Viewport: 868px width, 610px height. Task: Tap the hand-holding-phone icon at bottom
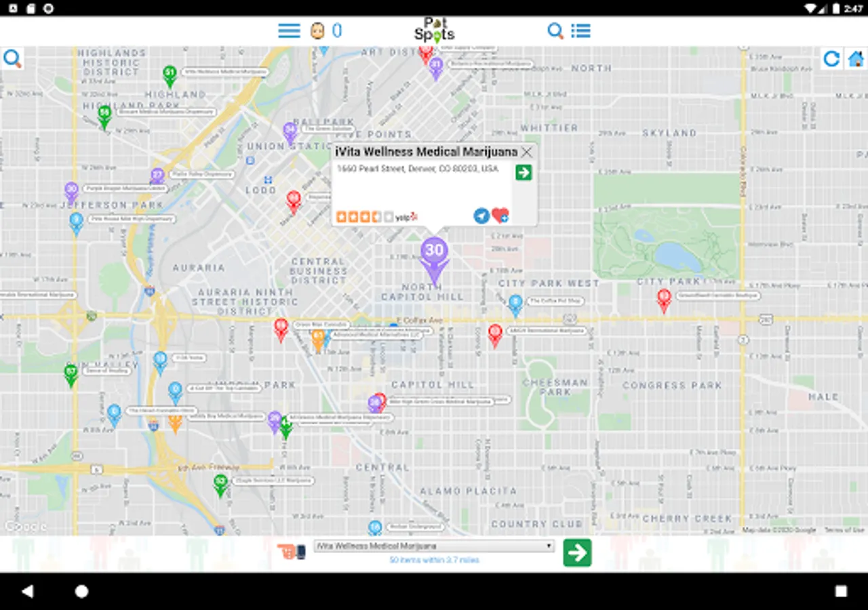tap(292, 551)
